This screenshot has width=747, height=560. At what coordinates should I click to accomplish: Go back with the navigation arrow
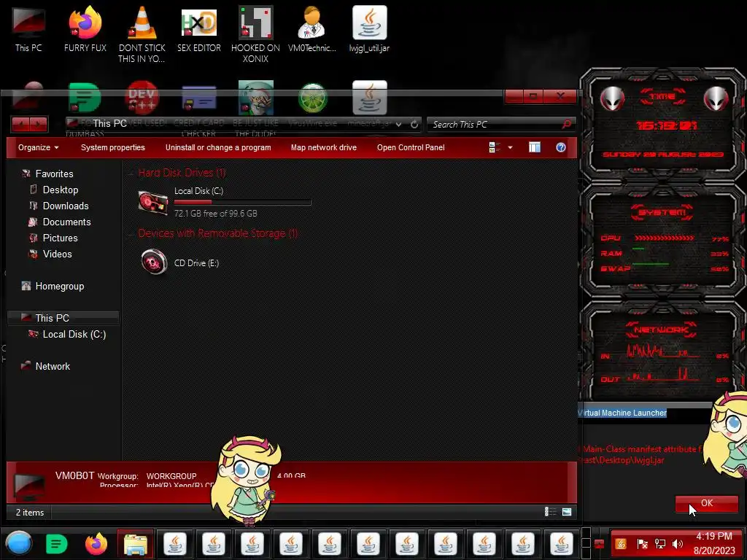[20, 124]
